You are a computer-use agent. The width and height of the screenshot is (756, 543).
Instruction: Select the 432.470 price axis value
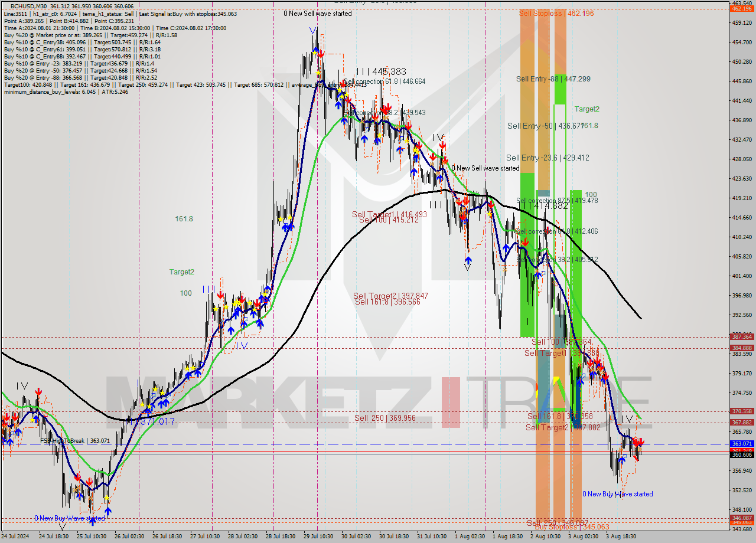tap(741, 139)
